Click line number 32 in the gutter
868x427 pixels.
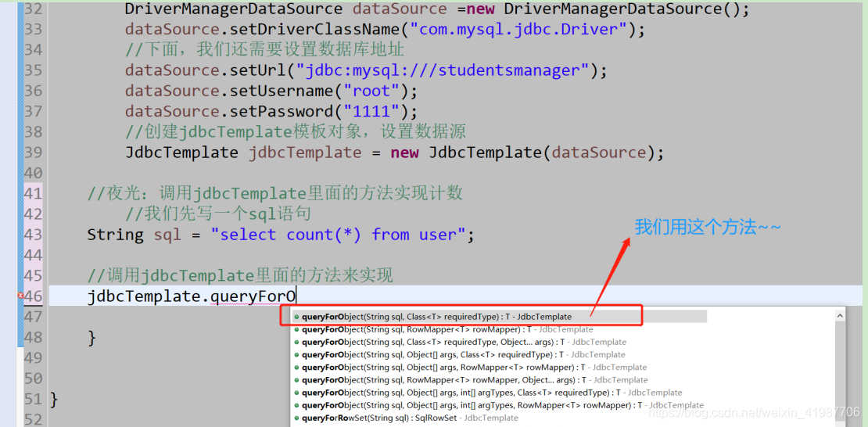[33, 9]
